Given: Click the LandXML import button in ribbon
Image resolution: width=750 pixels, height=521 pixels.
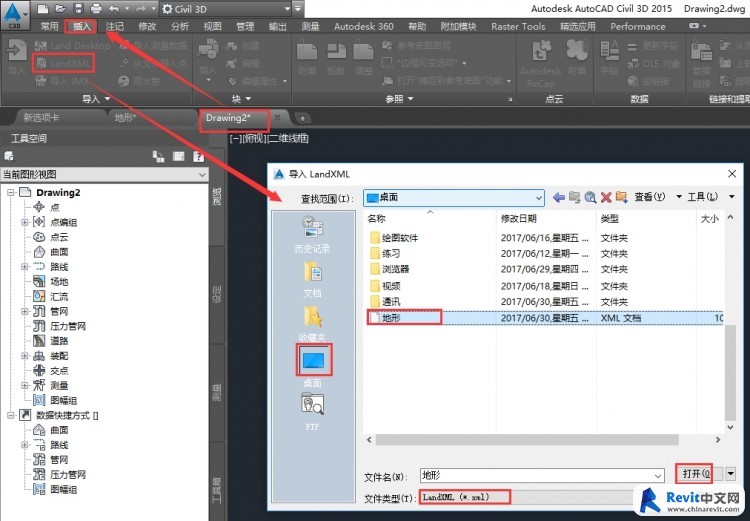Looking at the screenshot, I should coord(64,63).
